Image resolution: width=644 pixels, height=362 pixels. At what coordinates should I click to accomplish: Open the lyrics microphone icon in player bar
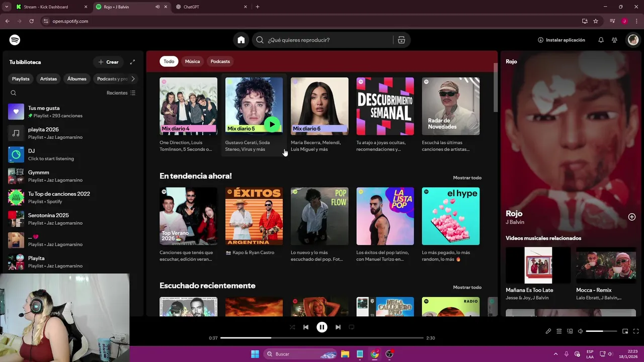(x=548, y=331)
